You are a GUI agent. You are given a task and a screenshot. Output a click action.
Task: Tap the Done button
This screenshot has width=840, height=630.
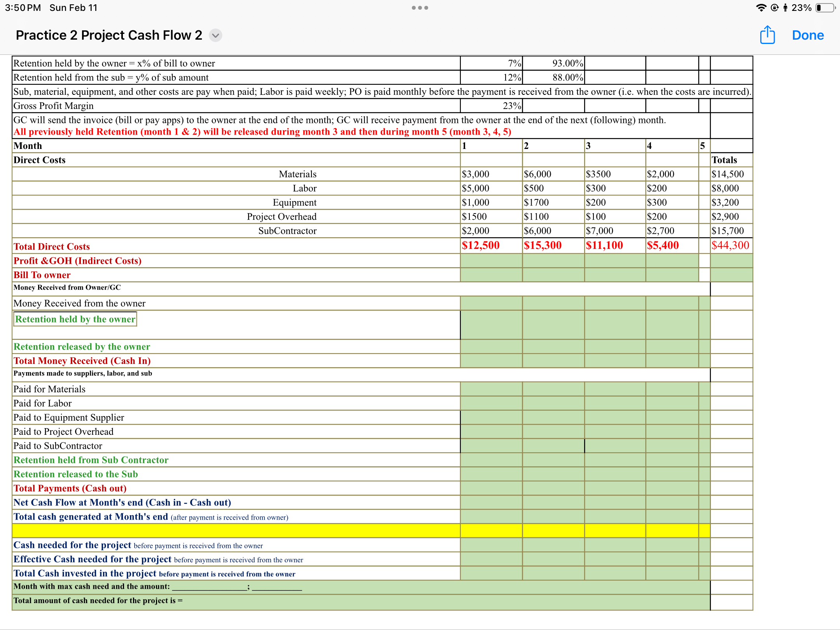[x=808, y=35]
